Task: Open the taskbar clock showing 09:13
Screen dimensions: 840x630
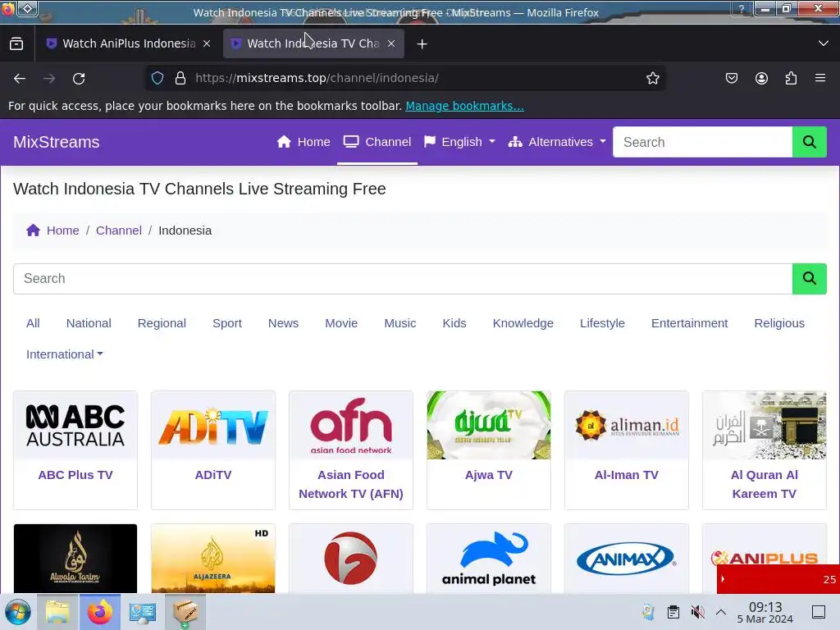Action: [x=765, y=612]
